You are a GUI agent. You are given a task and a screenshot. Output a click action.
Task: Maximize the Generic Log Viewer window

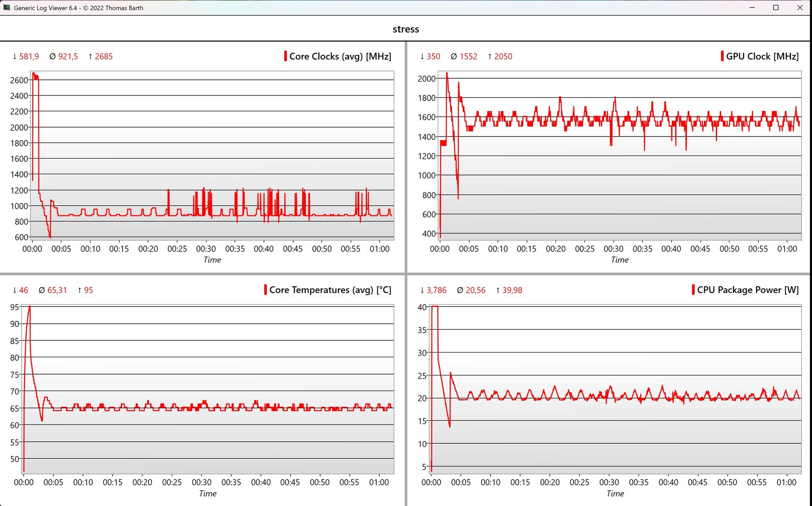776,8
